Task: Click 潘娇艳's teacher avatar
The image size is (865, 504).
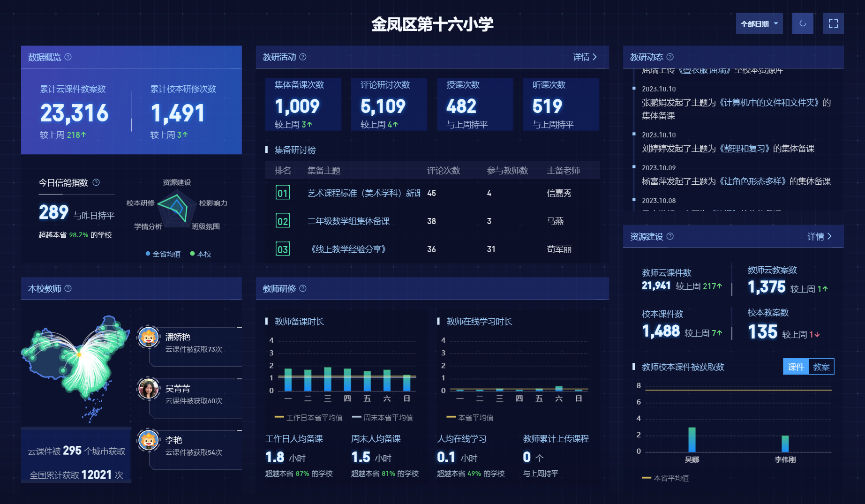Action: [148, 337]
